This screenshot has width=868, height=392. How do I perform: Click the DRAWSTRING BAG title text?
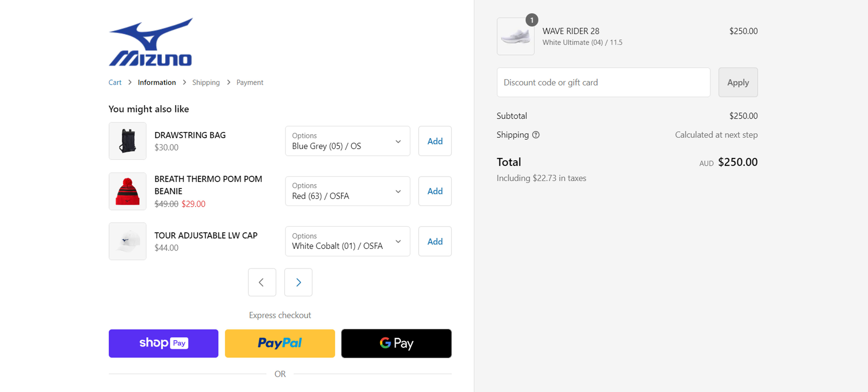(x=190, y=135)
